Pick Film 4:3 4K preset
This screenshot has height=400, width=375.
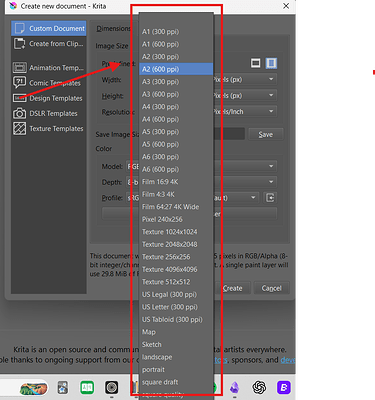[x=176, y=194]
